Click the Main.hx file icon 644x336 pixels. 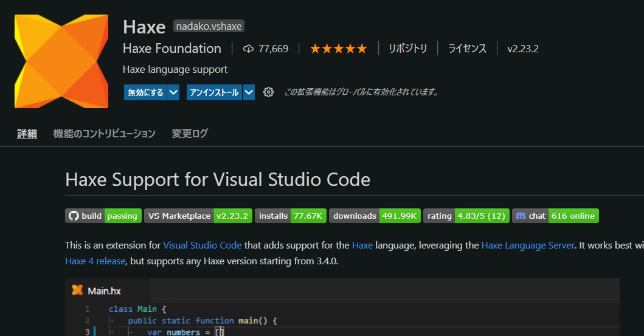coord(77,290)
